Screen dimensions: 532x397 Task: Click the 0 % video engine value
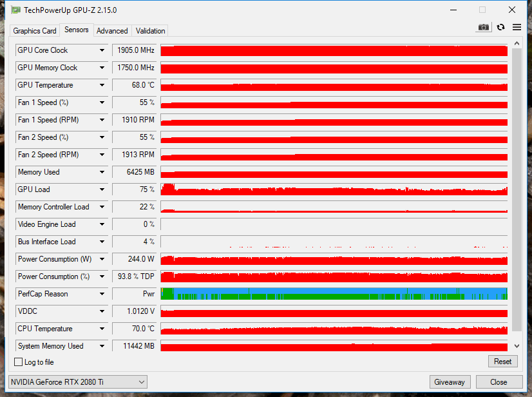135,224
